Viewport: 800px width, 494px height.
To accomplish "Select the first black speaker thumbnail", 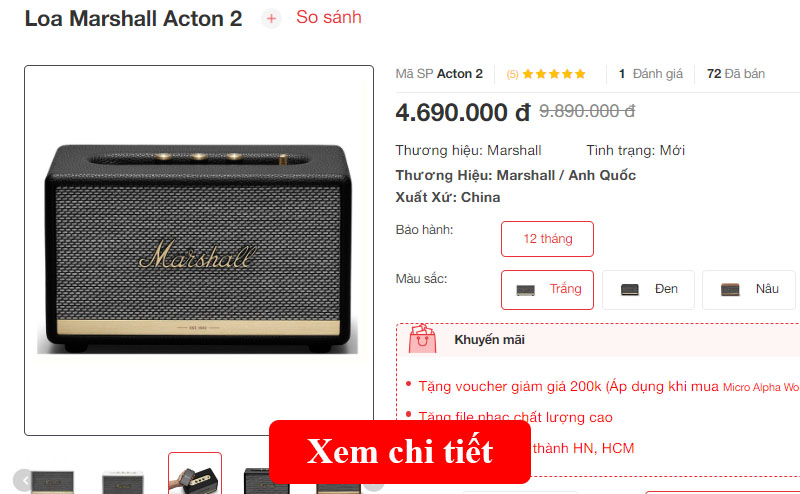I will click(53, 482).
